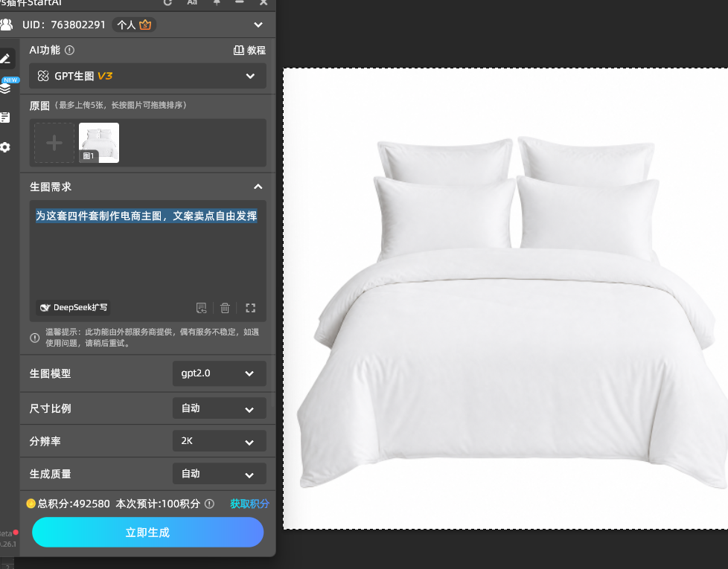Open the clipboard list icon in the sidebar
The width and height of the screenshot is (728, 569).
(x=5, y=118)
